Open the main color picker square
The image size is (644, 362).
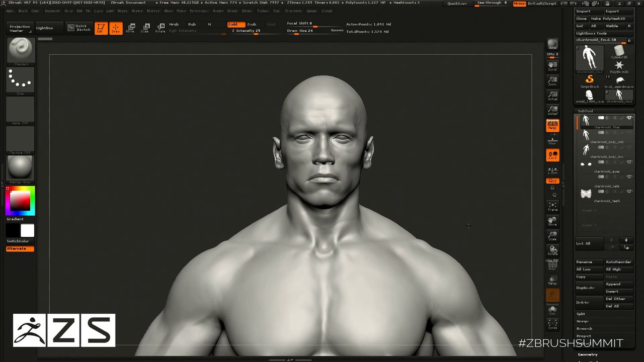21,200
